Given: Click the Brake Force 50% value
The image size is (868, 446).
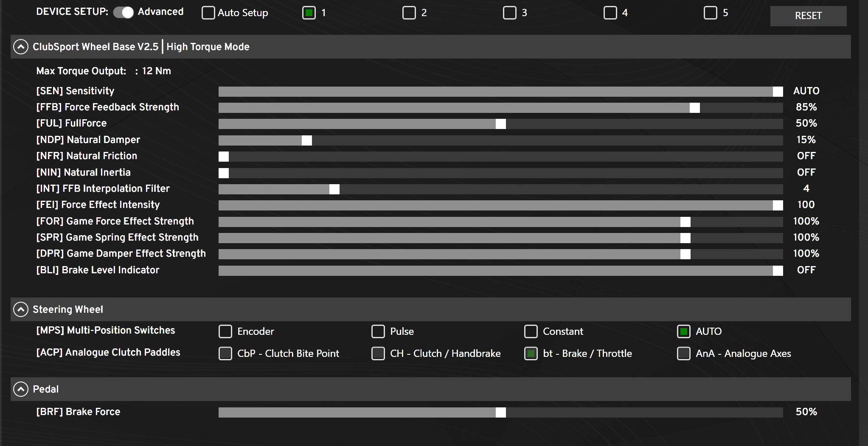Looking at the screenshot, I should click(x=806, y=412).
